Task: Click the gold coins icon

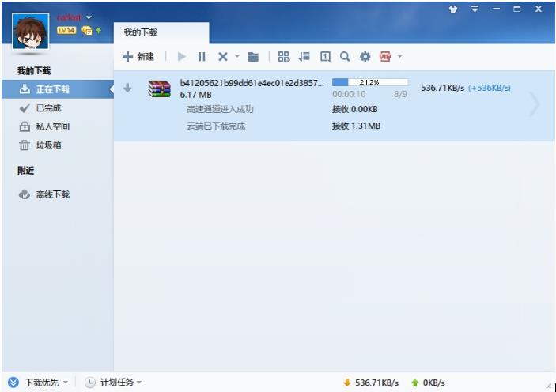Action: click(x=86, y=31)
